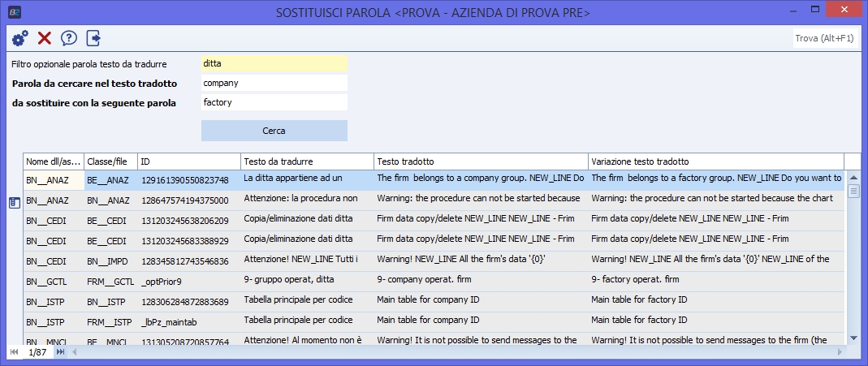
Task: Click the Cerca button
Action: tap(274, 131)
